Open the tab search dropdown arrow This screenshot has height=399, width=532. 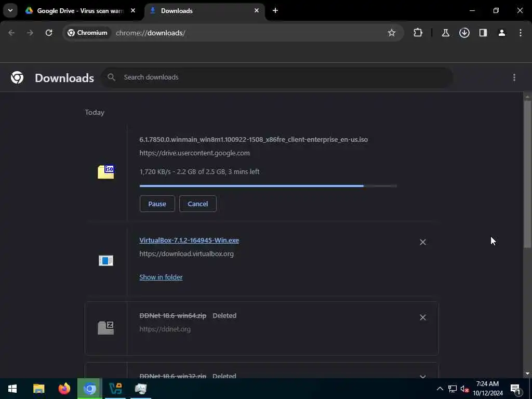point(10,10)
